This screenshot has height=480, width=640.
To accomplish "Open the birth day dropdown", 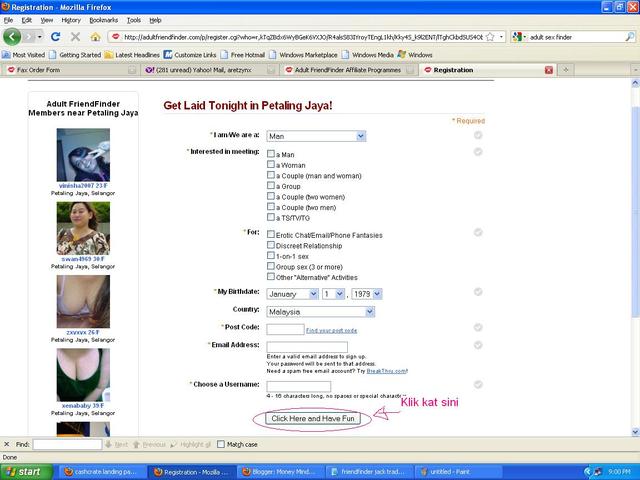I will point(333,294).
